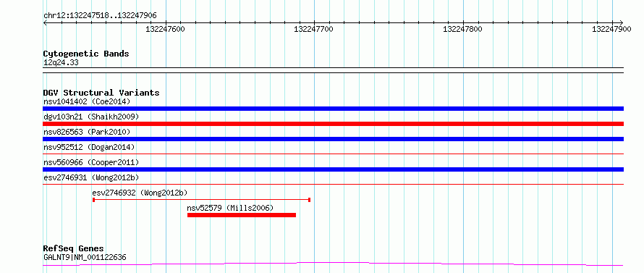This screenshot has width=644, height=273.
Task: Click ruler position 132247600
Action: (166, 29)
